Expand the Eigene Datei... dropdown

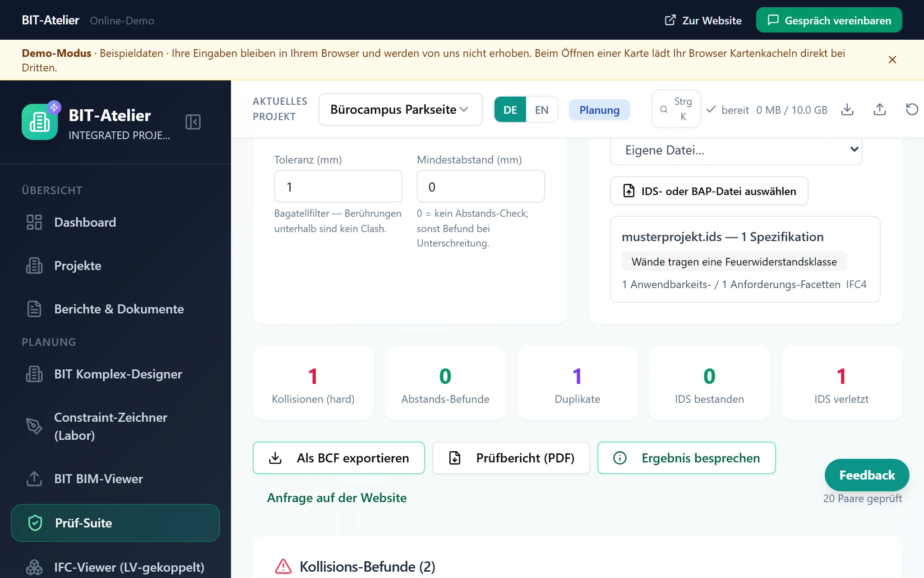click(x=736, y=150)
